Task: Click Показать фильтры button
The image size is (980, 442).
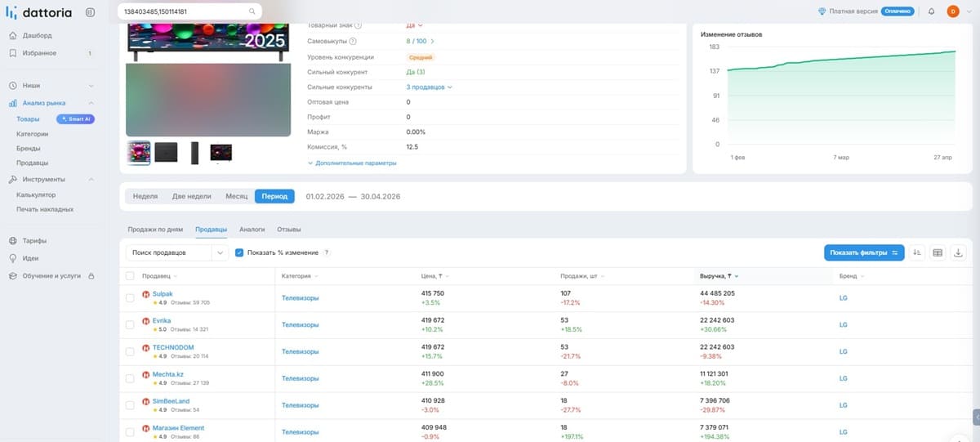Action: point(864,252)
